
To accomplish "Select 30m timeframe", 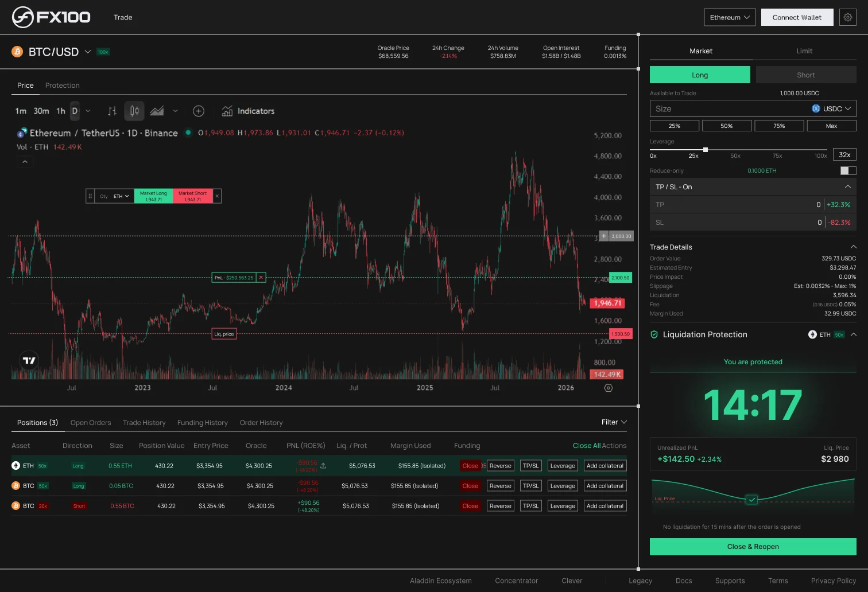I will click(41, 111).
